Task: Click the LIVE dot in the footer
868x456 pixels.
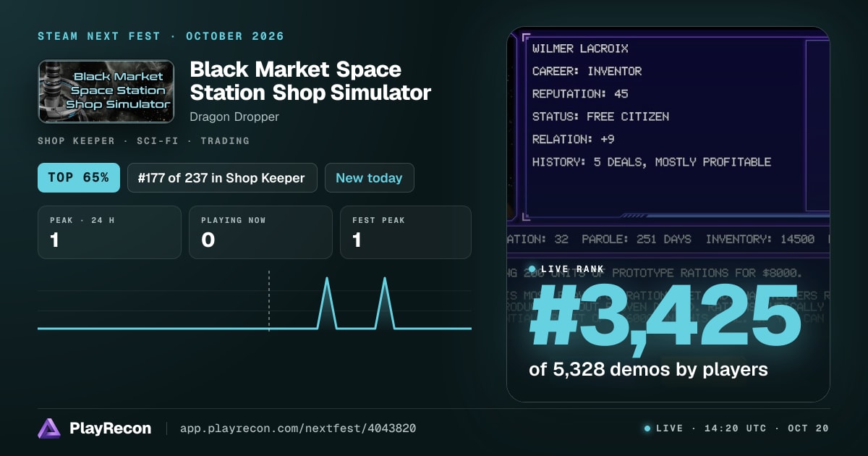Action: click(x=647, y=428)
